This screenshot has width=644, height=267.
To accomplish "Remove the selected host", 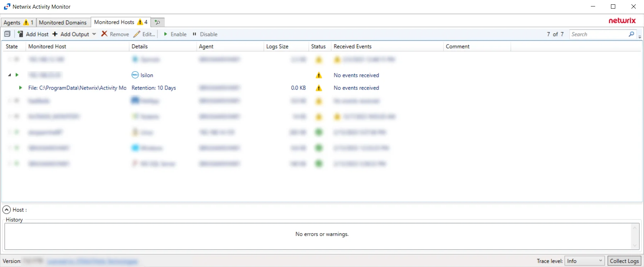I will click(115, 34).
